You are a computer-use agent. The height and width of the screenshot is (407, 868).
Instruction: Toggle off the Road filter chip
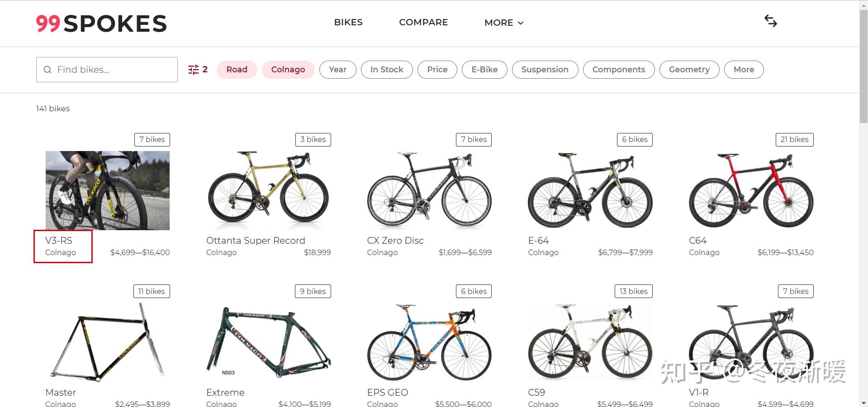tap(237, 70)
